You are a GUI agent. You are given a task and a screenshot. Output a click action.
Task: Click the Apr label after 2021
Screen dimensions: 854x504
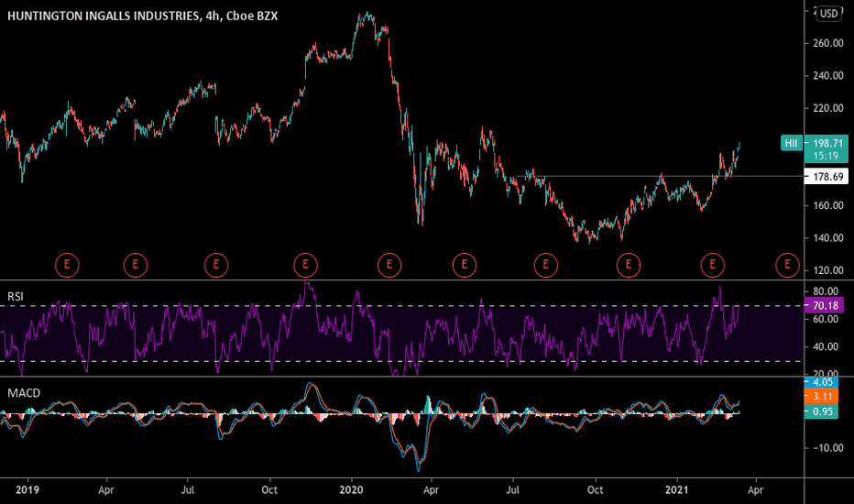point(755,490)
